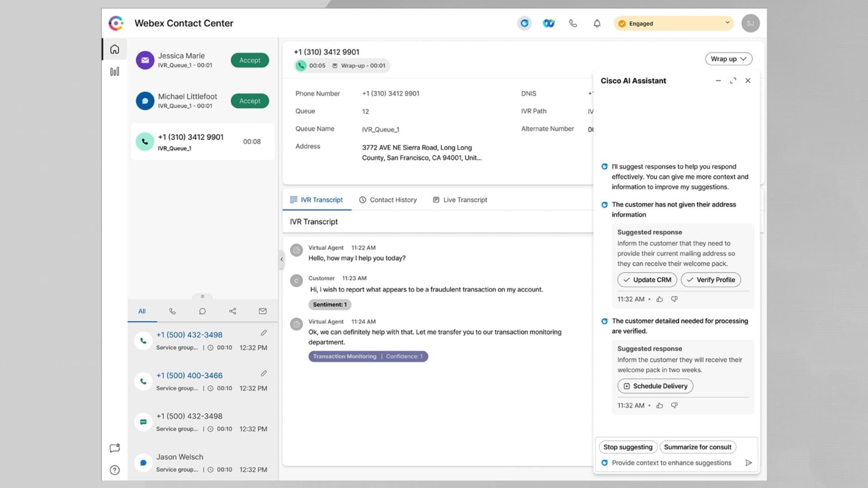This screenshot has height=488, width=868.
Task: Select the All history filter tab
Action: coord(142,311)
